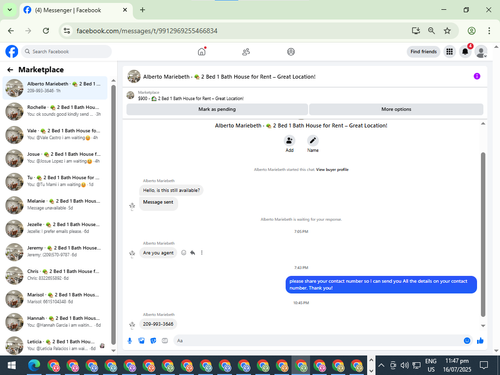Bookmark this page with star icon

(447, 31)
